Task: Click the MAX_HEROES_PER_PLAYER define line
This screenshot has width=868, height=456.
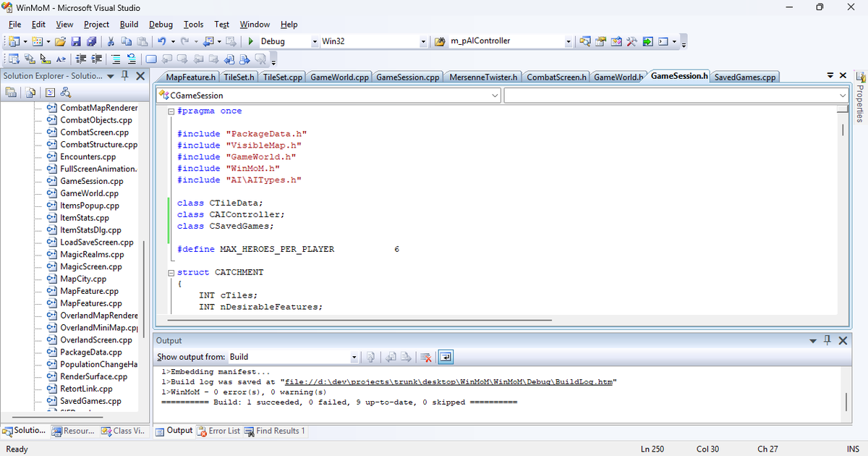Action: 288,250
